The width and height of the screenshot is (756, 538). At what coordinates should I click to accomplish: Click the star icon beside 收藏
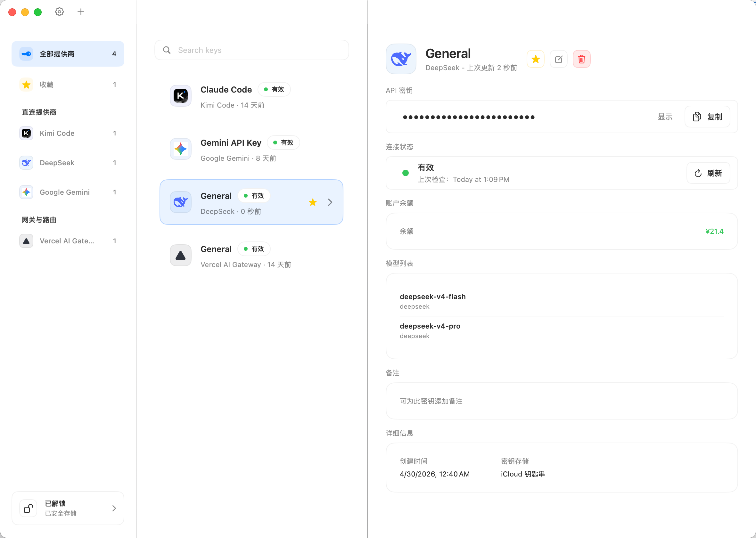pyautogui.click(x=26, y=85)
